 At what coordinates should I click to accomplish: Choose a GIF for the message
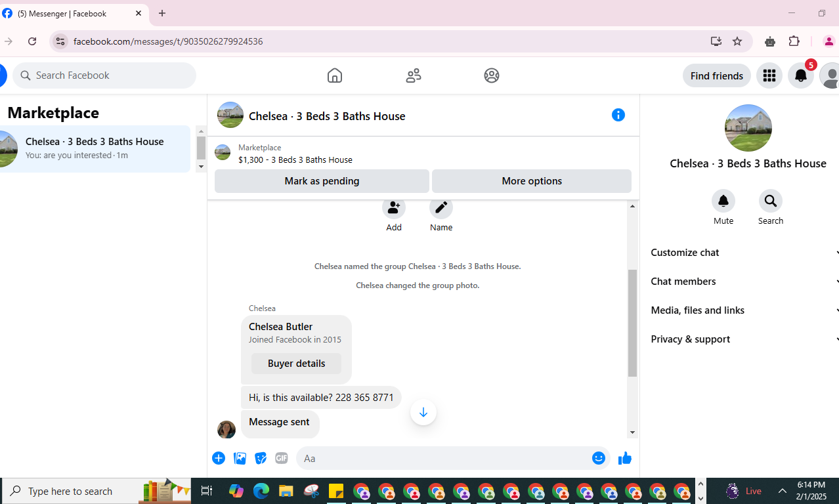click(282, 458)
